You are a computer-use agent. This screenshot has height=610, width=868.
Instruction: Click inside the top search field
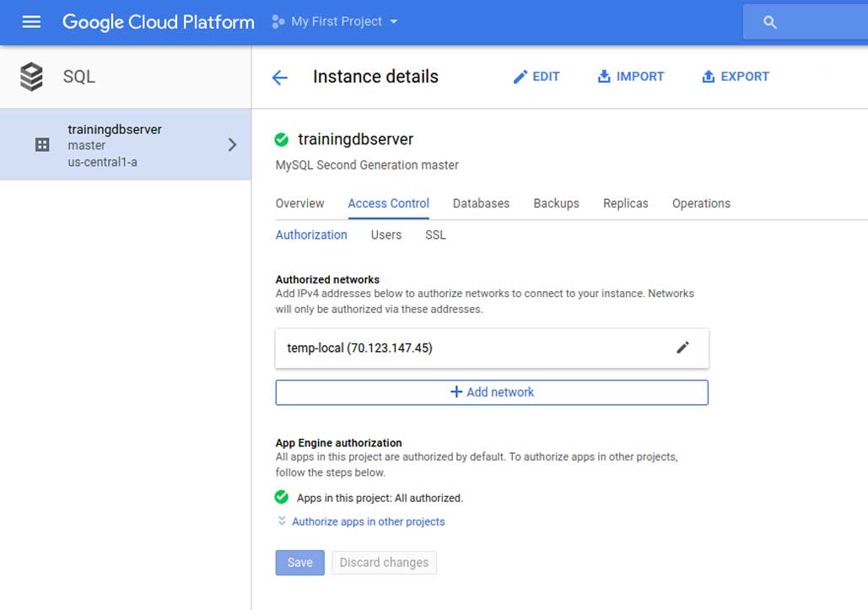click(806, 22)
